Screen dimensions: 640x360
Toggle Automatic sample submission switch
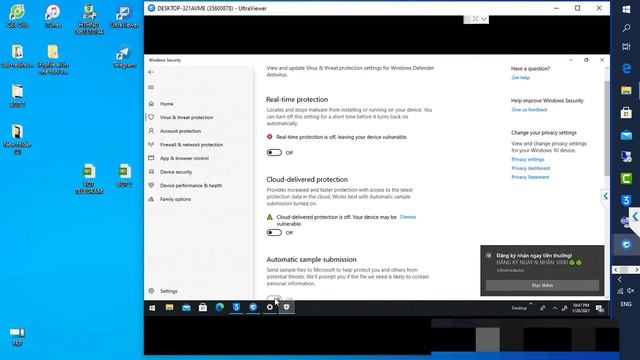pyautogui.click(x=274, y=298)
